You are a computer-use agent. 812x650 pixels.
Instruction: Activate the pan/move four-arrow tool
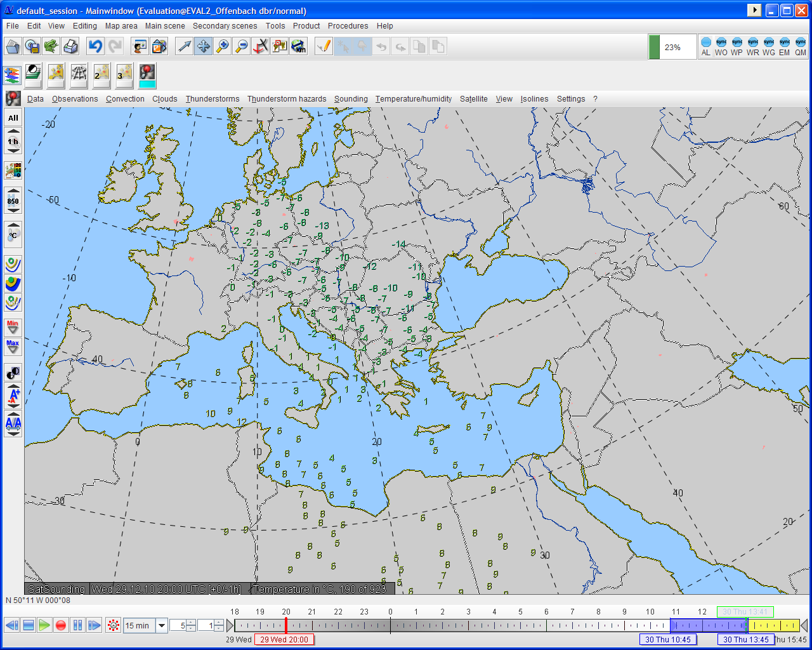click(204, 46)
